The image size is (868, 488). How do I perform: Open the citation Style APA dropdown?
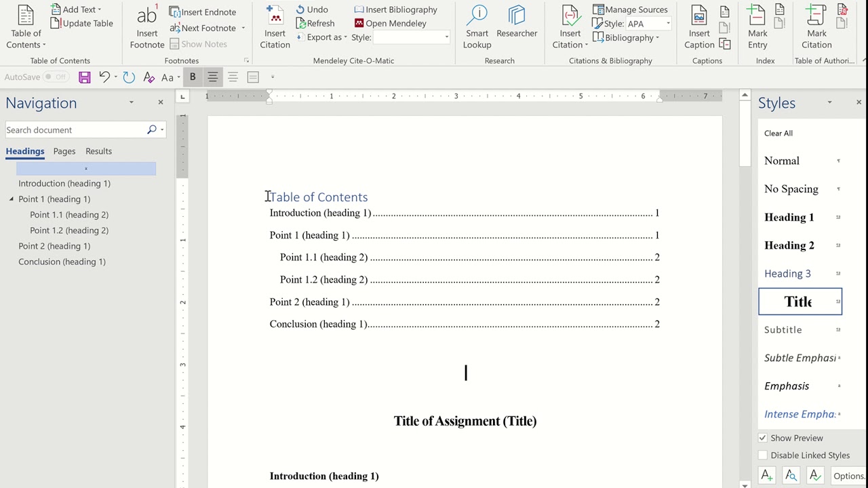click(x=648, y=24)
